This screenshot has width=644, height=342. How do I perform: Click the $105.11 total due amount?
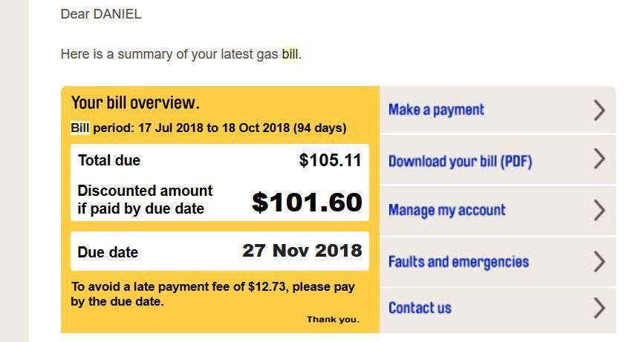pos(330,160)
